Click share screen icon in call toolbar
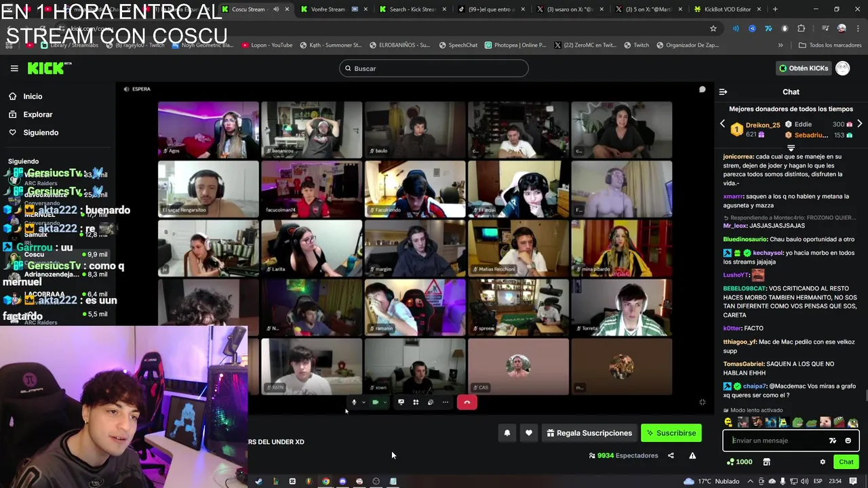 401,402
